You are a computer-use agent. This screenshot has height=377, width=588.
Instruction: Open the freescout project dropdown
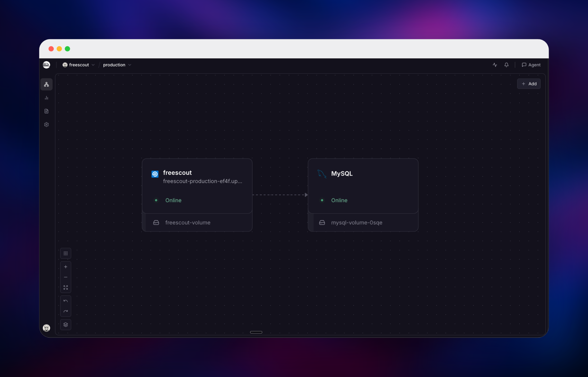pyautogui.click(x=79, y=65)
